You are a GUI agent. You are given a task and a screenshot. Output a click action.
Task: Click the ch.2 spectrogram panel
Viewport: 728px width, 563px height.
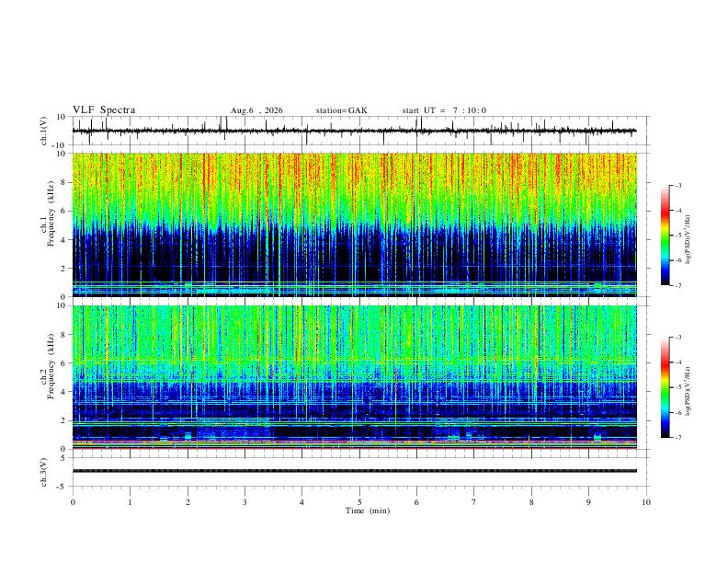pyautogui.click(x=355, y=377)
